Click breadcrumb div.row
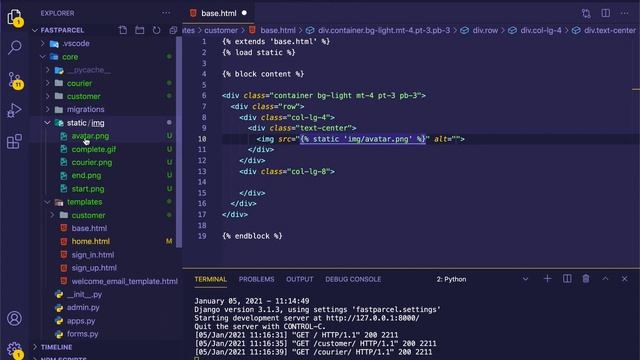 485,30
